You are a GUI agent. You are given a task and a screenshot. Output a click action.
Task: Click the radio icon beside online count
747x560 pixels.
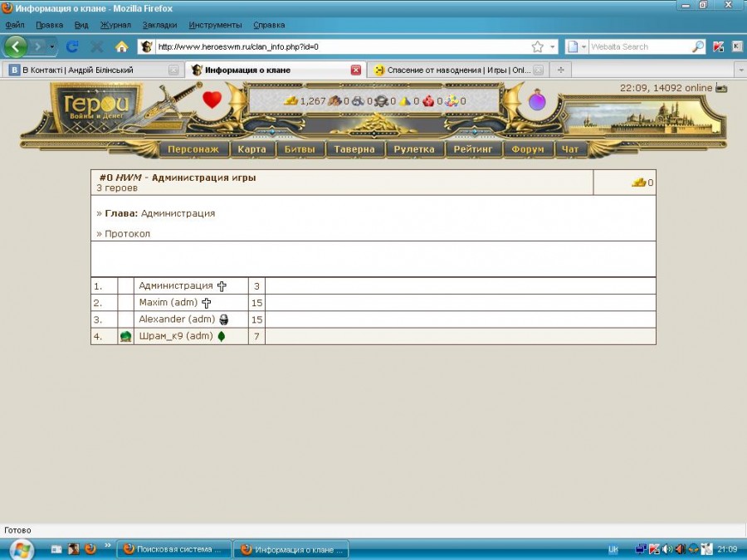pyautogui.click(x=721, y=88)
